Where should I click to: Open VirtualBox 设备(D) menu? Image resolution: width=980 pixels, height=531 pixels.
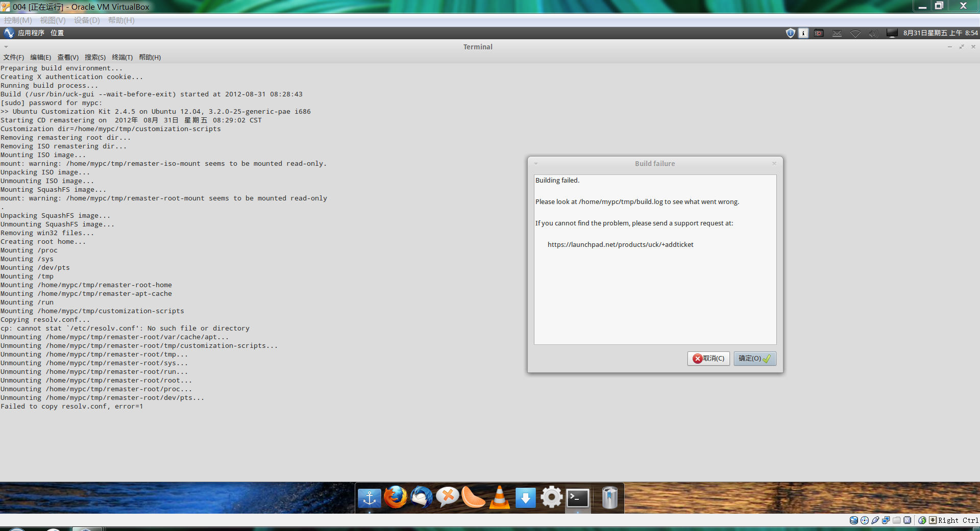[87, 20]
